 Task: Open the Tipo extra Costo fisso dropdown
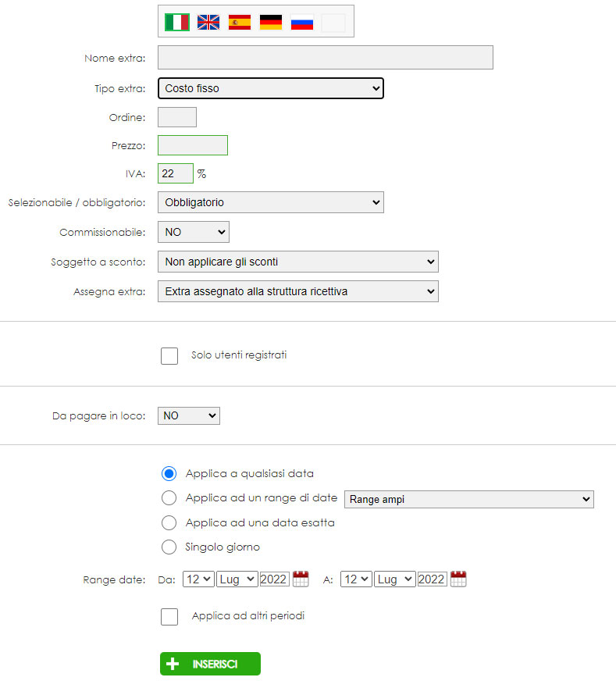[271, 88]
